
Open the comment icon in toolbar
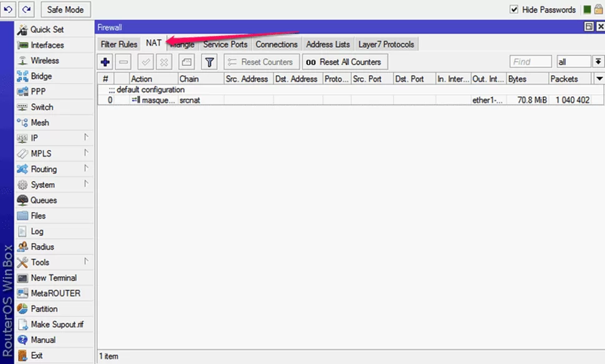187,62
